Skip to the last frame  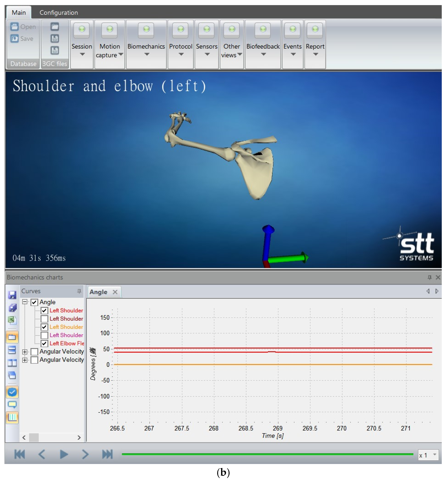click(107, 454)
